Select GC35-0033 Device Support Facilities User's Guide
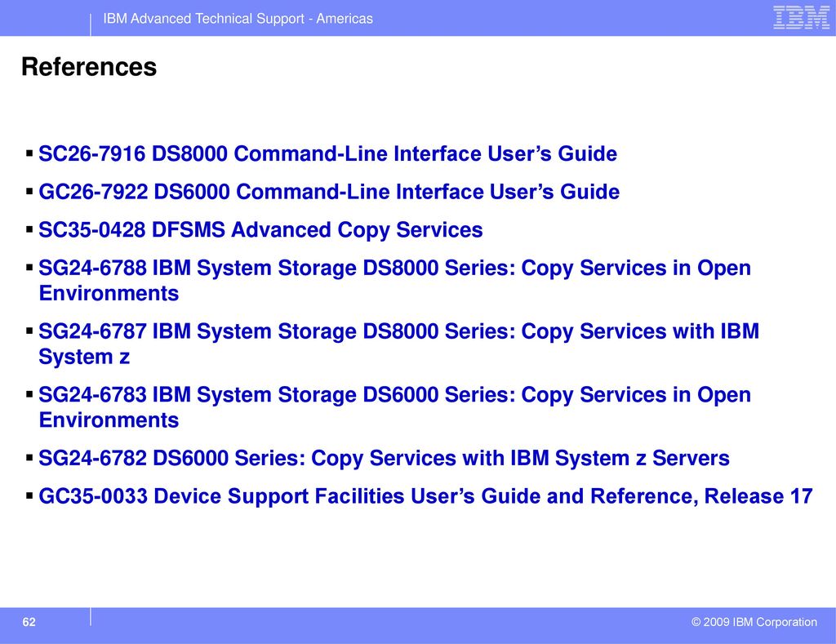This screenshot has height=644, width=836. (x=425, y=496)
